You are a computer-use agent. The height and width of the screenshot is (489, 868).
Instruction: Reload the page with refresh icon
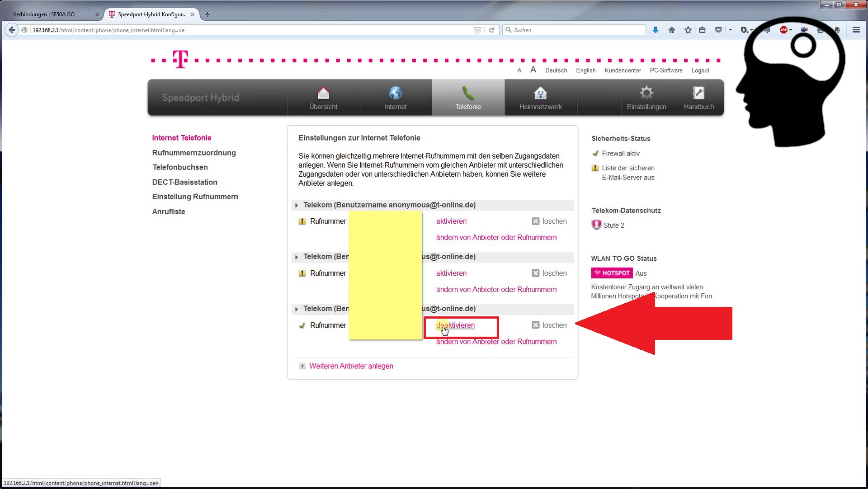tap(492, 30)
